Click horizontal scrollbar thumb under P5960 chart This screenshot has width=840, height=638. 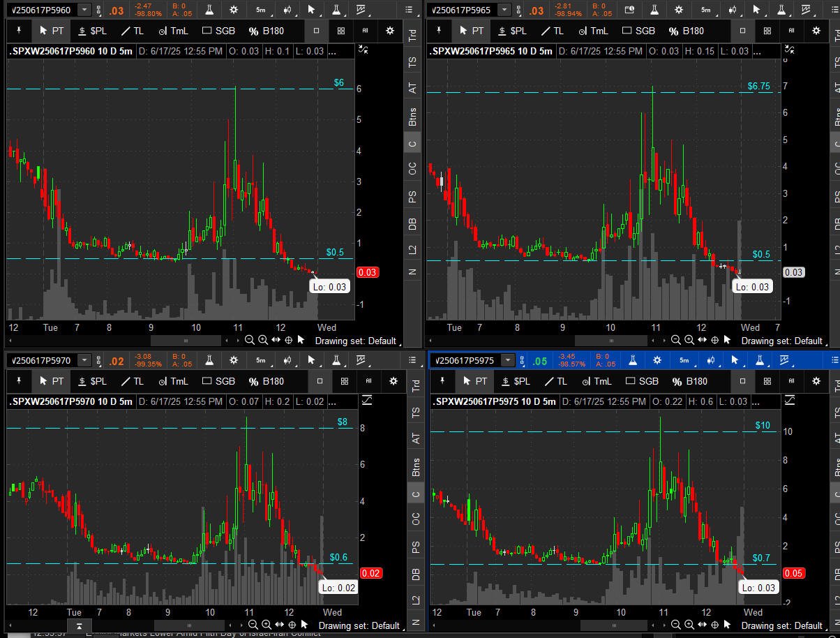(x=186, y=340)
